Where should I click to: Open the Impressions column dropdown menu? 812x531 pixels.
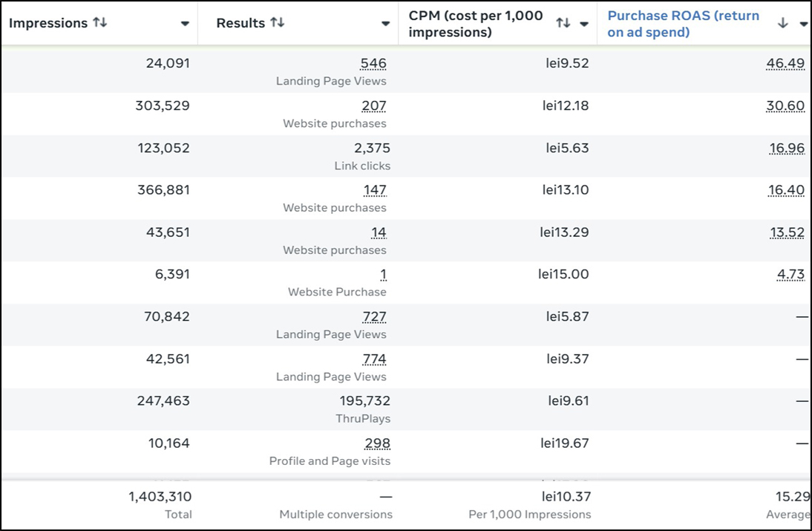point(185,24)
